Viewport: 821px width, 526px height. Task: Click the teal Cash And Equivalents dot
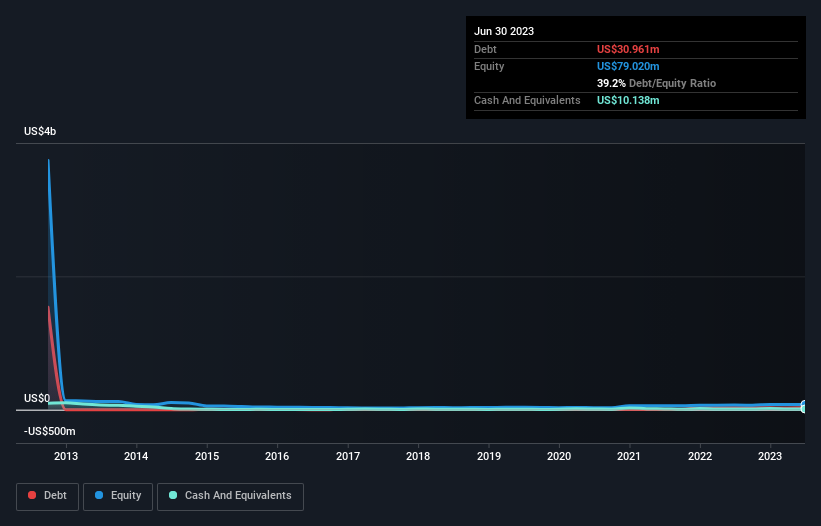[173, 495]
